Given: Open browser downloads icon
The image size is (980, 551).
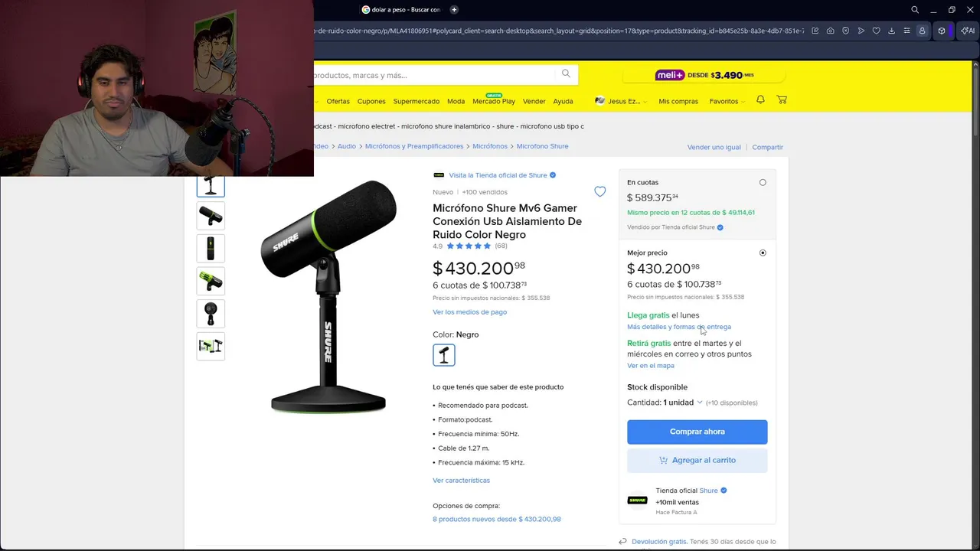Looking at the screenshot, I should point(891,31).
